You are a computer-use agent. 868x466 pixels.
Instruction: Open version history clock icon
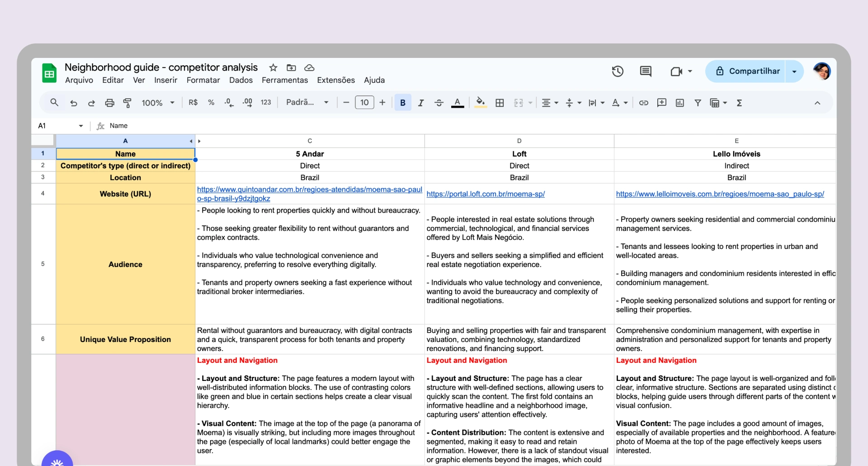(x=618, y=71)
